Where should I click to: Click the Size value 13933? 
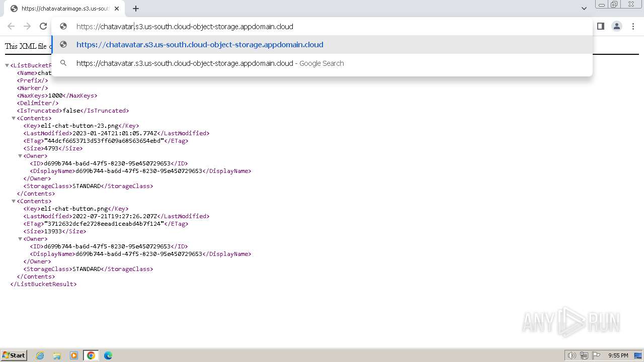coord(52,231)
